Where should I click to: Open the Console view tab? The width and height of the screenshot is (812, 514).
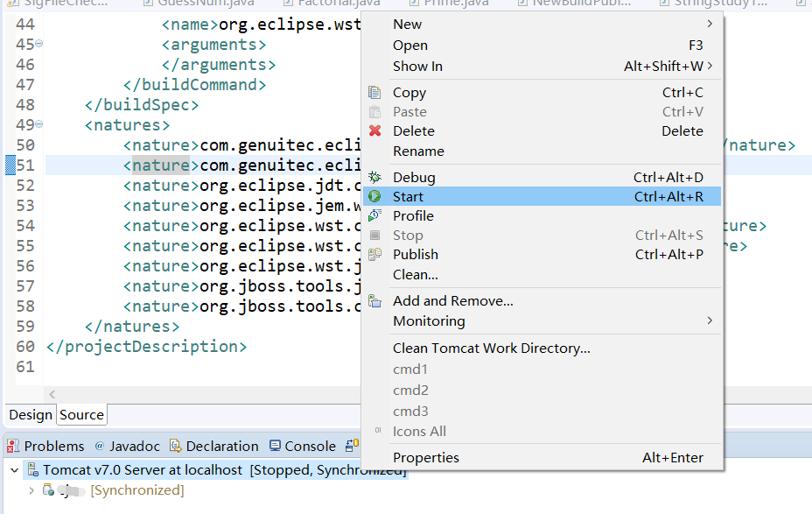coord(303,446)
